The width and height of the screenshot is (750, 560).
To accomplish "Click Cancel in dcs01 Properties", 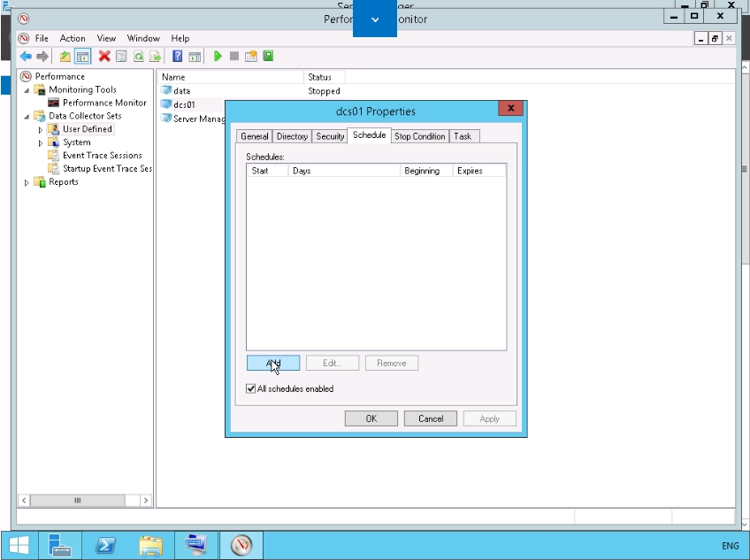I will tap(431, 418).
